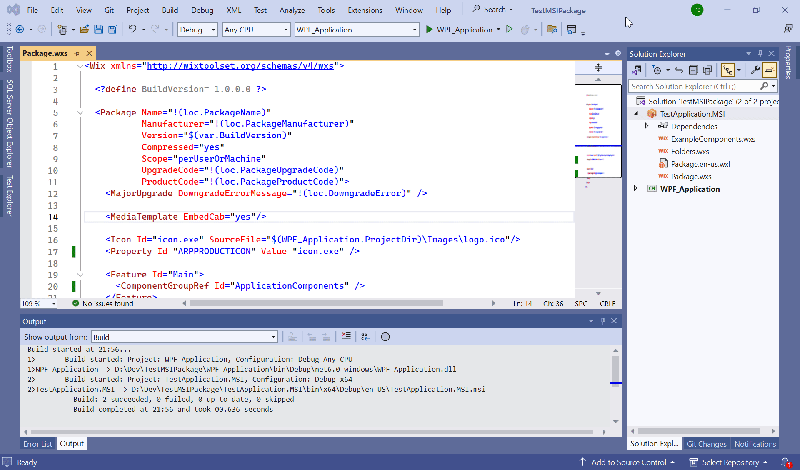This screenshot has height=470, width=800.
Task: Click the editor settings gear icon
Action: [x=618, y=53]
